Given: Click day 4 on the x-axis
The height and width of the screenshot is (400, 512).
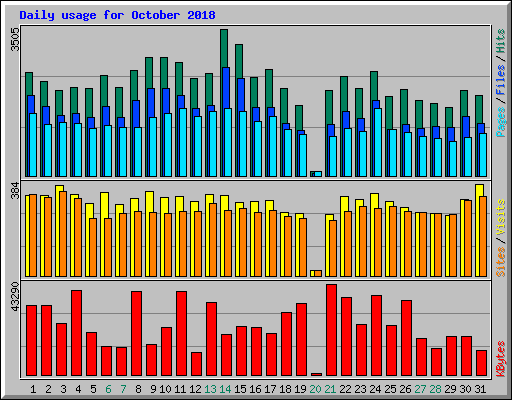Looking at the screenshot, I should (78, 389).
